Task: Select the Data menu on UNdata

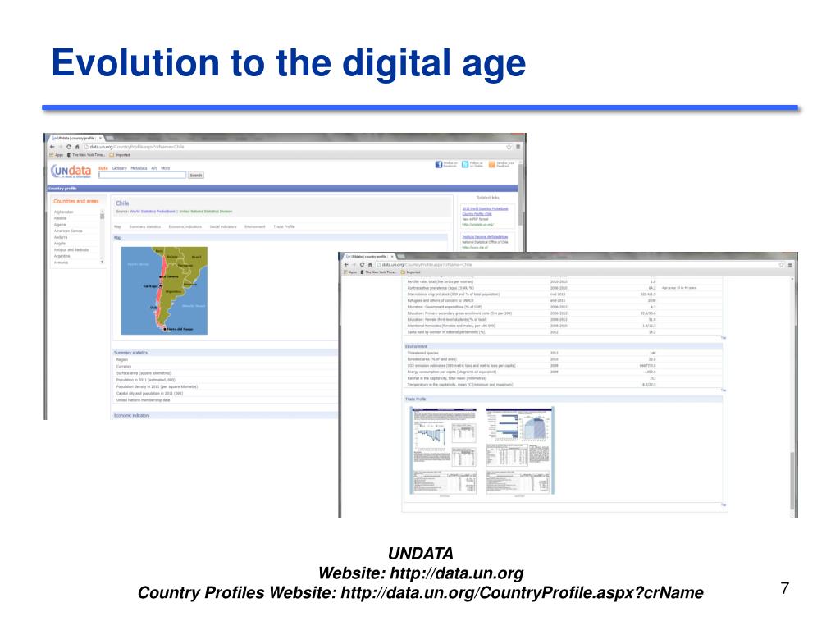Action: tap(103, 168)
